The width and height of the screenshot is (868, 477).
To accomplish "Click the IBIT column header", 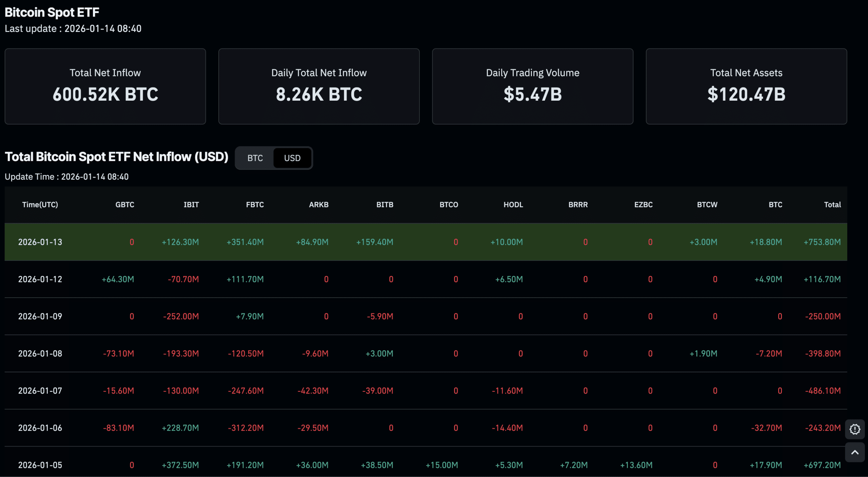I will [x=191, y=204].
